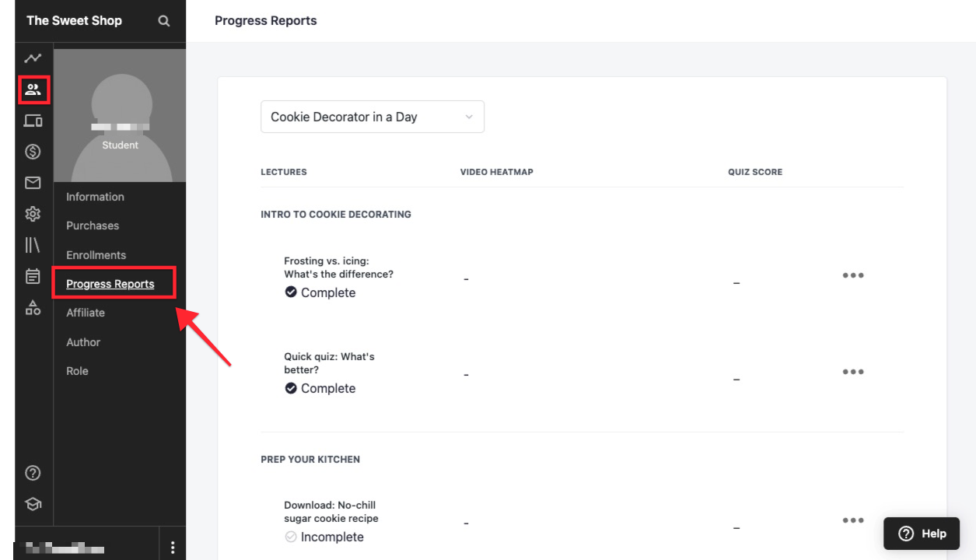The image size is (976, 560).
Task: Select the Users people icon in sidebar
Action: [33, 89]
